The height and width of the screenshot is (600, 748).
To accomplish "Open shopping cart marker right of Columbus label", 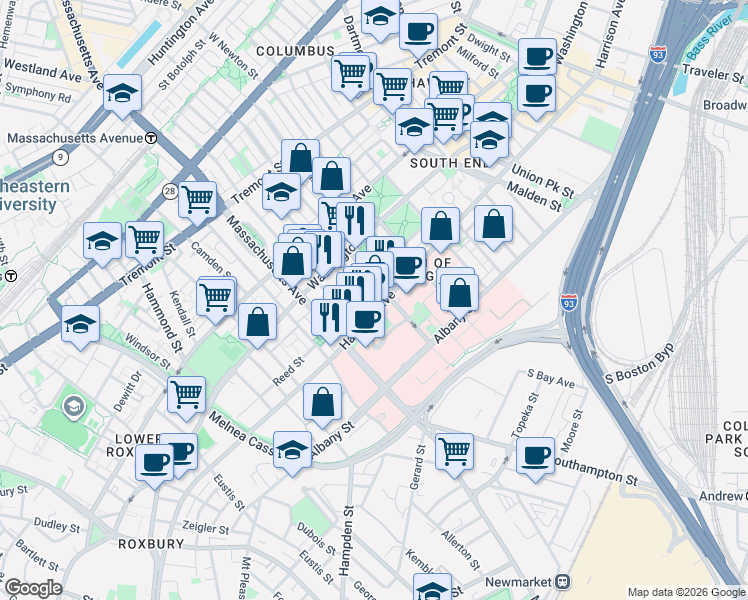I will (351, 75).
